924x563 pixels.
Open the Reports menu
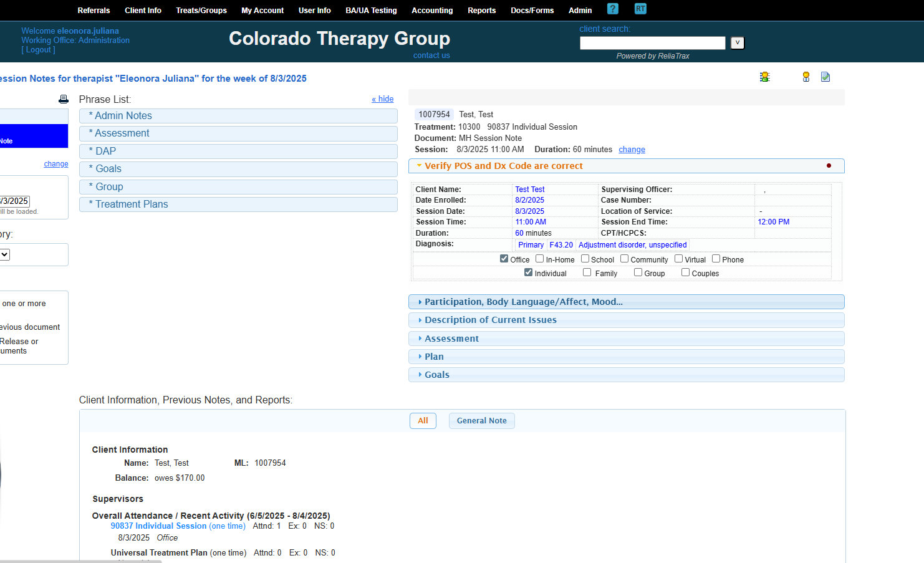(481, 11)
